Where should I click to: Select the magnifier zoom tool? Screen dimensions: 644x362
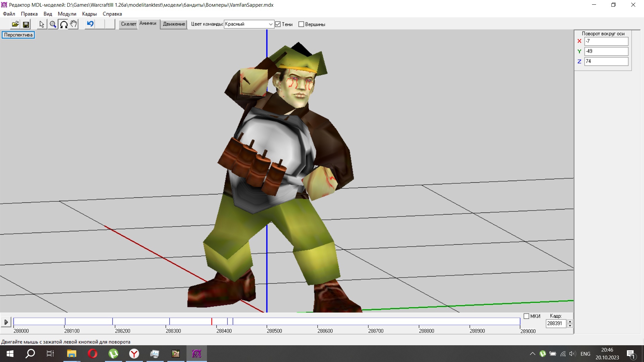53,24
